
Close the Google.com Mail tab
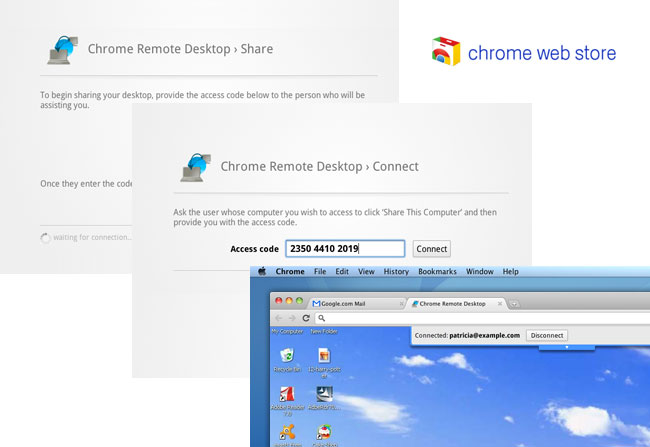(x=401, y=304)
